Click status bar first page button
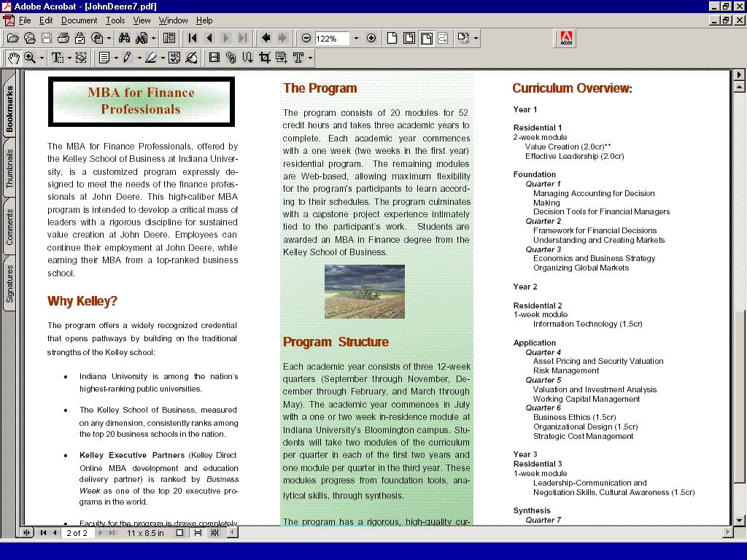This screenshot has height=560, width=747. point(43,533)
